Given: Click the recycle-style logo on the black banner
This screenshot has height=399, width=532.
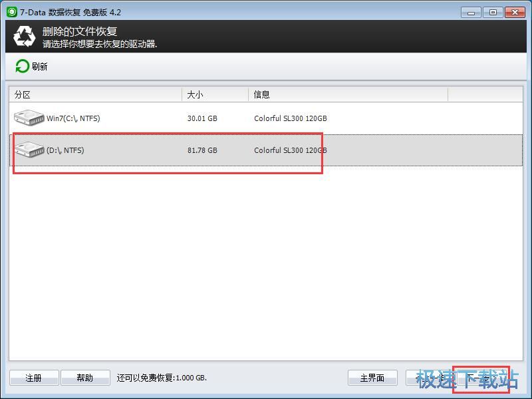Looking at the screenshot, I should [x=24, y=36].
